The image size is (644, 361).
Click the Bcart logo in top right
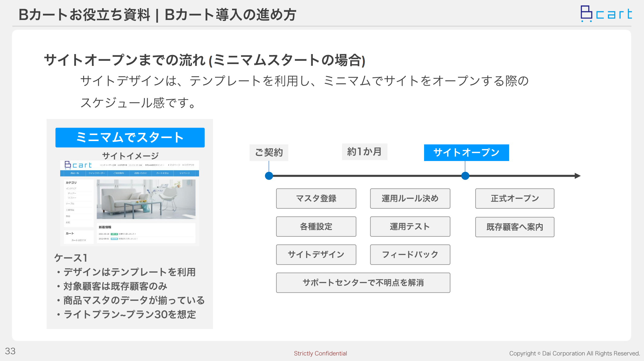click(x=606, y=14)
